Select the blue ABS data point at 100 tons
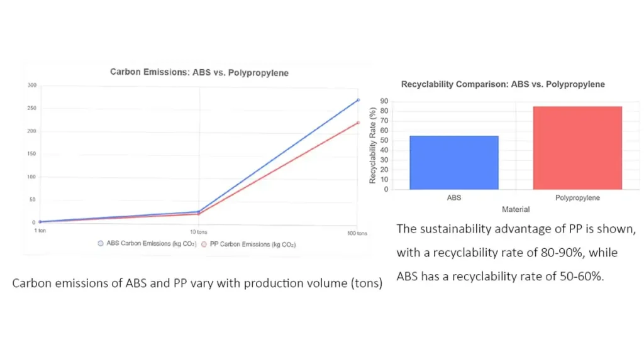This screenshot has height=362, width=644. click(x=357, y=99)
